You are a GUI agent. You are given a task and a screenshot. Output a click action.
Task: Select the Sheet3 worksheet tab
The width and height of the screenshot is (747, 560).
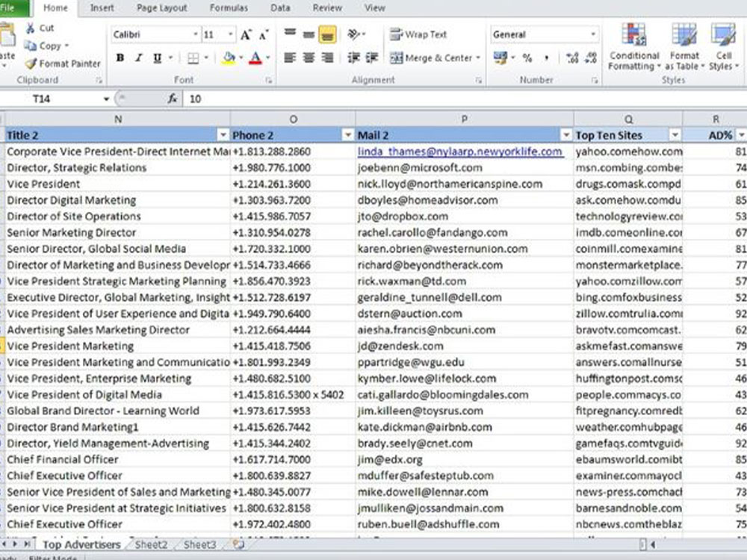pyautogui.click(x=200, y=545)
